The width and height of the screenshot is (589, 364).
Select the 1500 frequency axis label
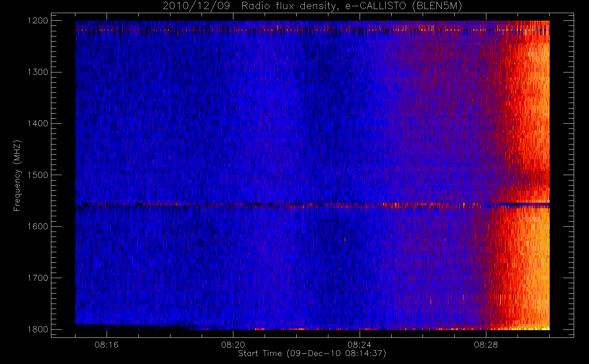click(38, 175)
